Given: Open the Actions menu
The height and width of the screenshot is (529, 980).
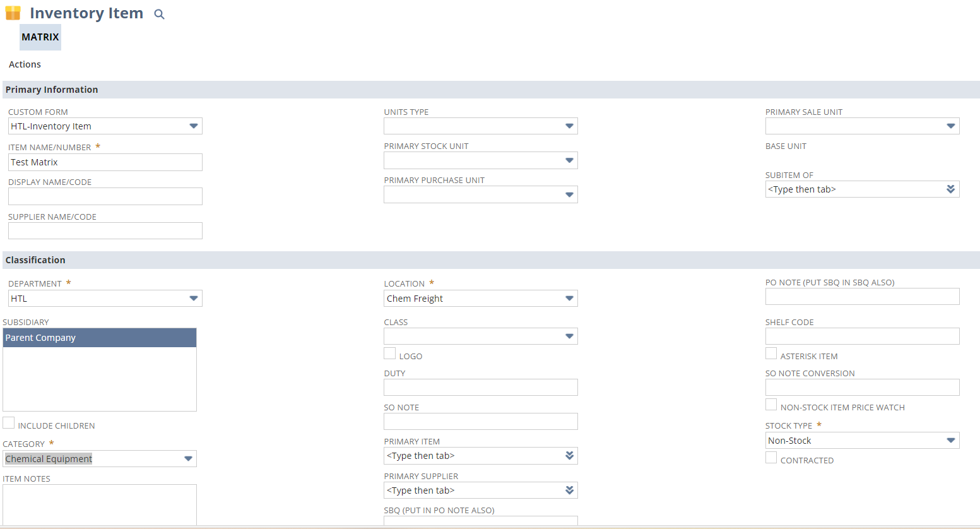Looking at the screenshot, I should [x=25, y=64].
